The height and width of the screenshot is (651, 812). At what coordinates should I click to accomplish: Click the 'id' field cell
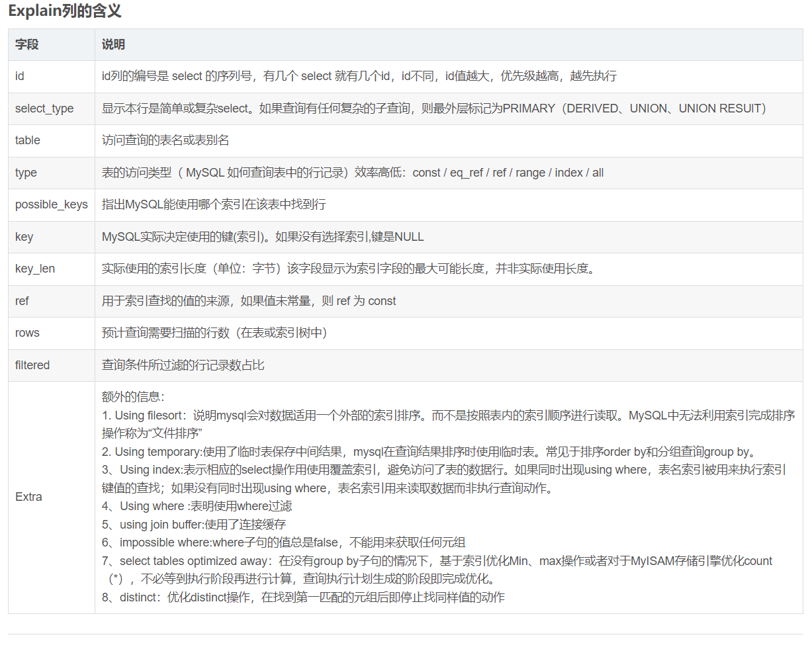pos(52,76)
